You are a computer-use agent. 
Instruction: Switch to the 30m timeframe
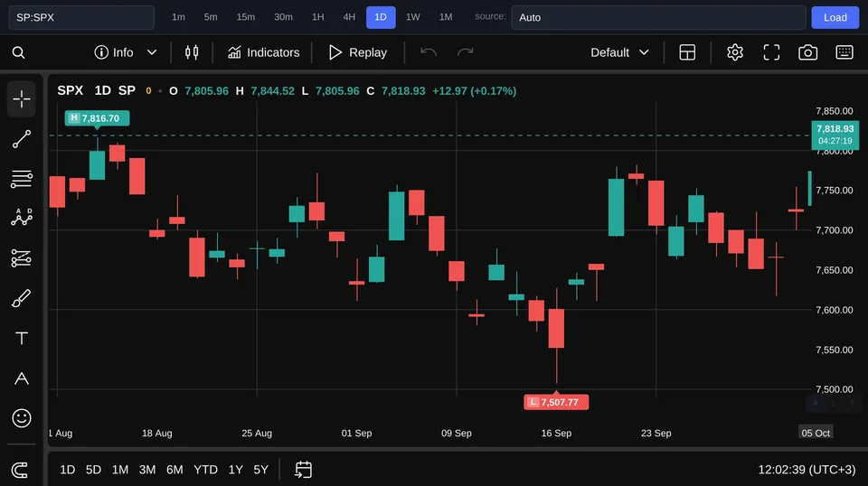(x=283, y=17)
